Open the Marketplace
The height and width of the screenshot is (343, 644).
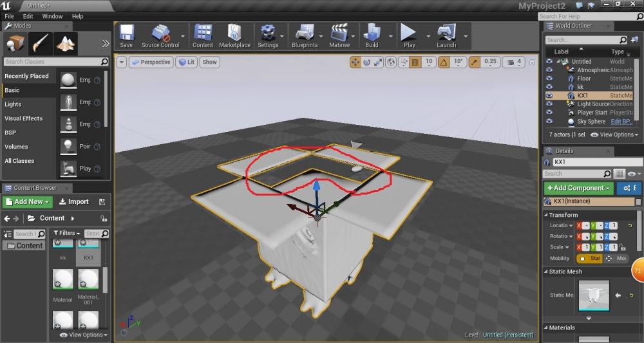tap(234, 36)
